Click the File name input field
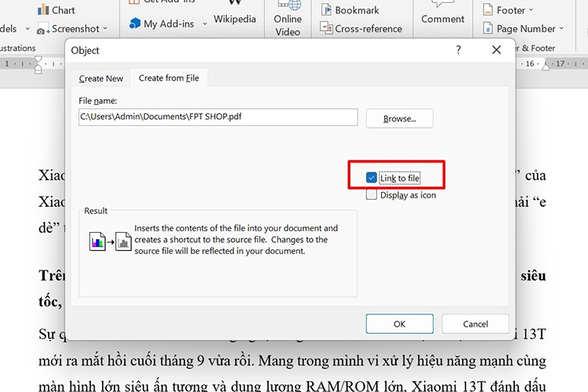The image size is (588, 392). [218, 117]
